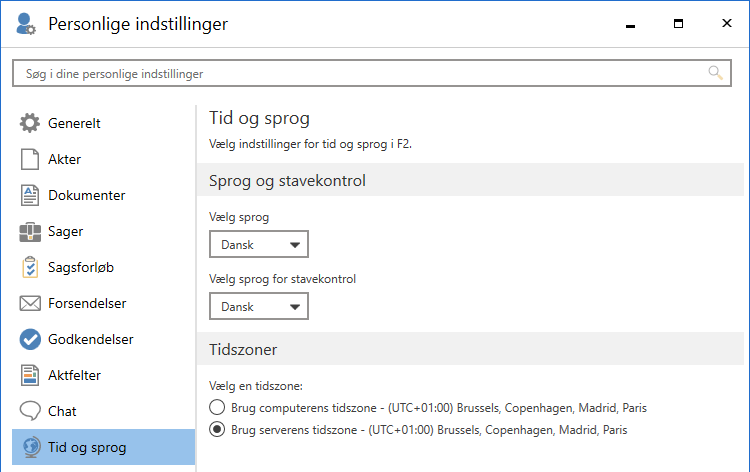Click the Akter blank page icon
The width and height of the screenshot is (750, 472).
(30, 159)
